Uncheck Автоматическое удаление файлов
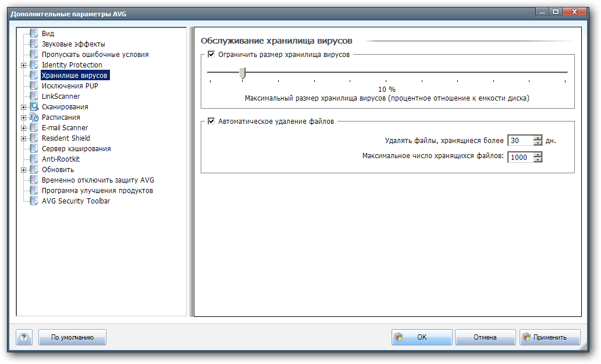Viewport: 601px width, 364px height. point(211,121)
